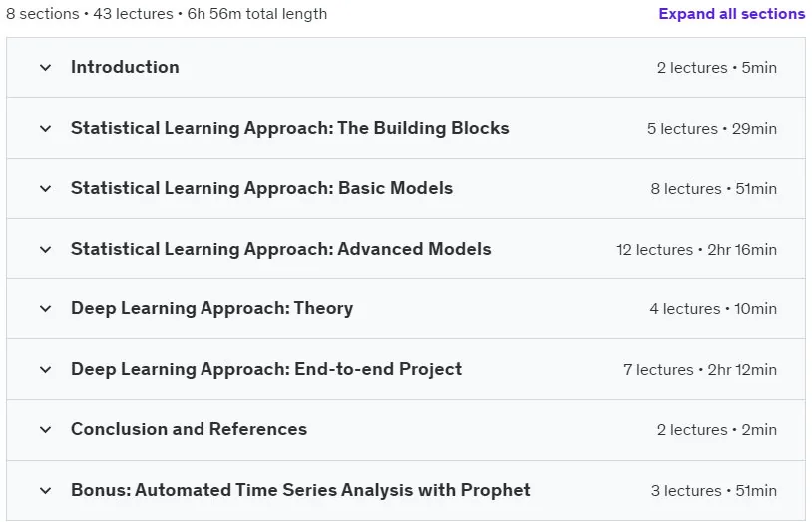This screenshot has height=522, width=812.
Task: Open Conclusion and References title
Action: (189, 429)
